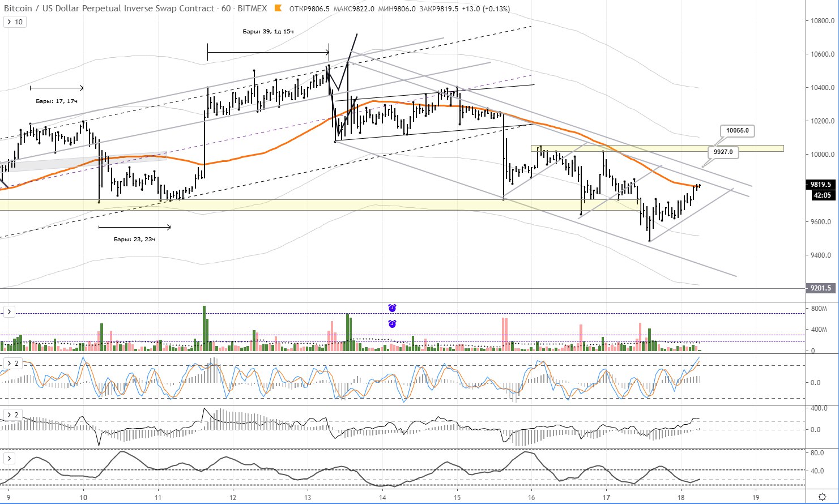839x504 pixels.
Task: Click the 9400.0 price axis value
Action: 821,255
